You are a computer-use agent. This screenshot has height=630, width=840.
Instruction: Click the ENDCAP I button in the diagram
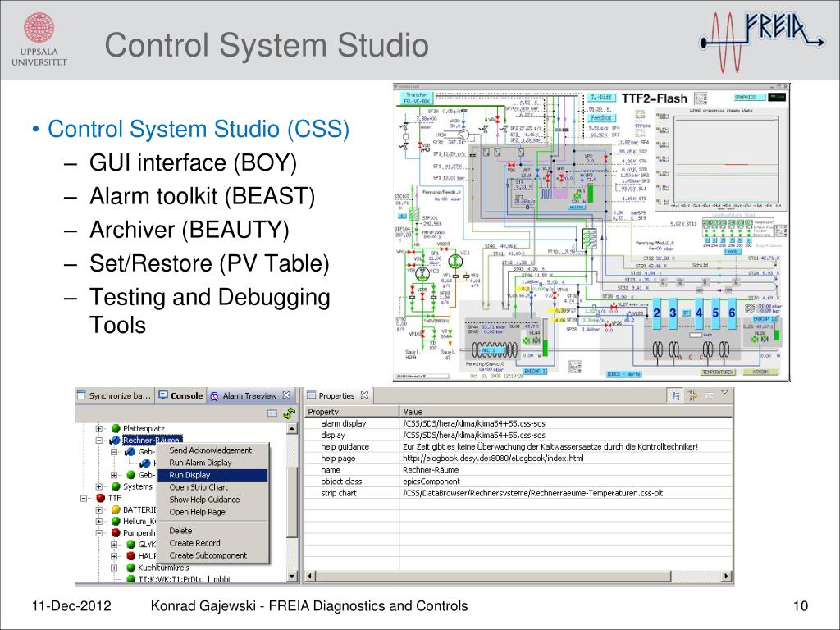point(534,372)
